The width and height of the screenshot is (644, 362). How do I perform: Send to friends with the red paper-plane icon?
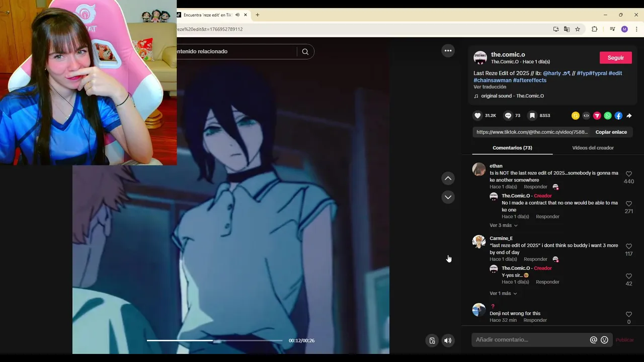point(597,116)
